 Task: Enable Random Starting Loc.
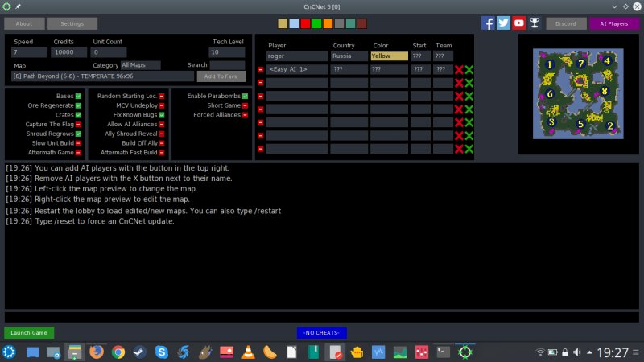(162, 96)
